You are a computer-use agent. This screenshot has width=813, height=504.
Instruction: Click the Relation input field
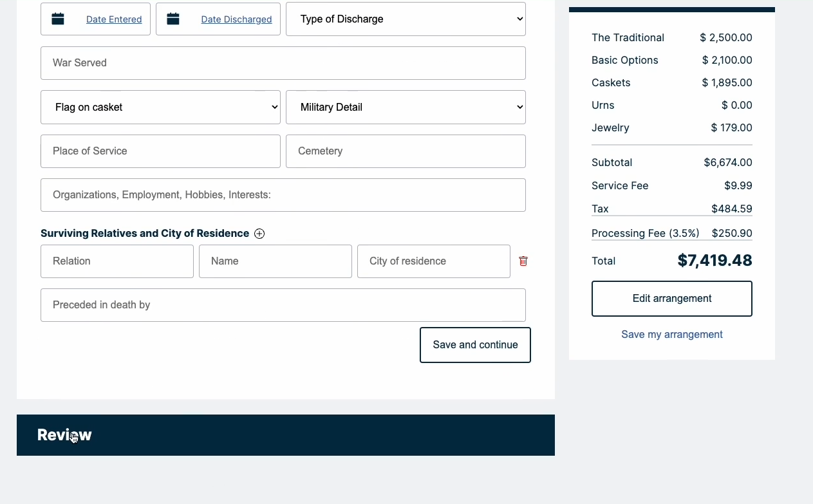(x=117, y=261)
